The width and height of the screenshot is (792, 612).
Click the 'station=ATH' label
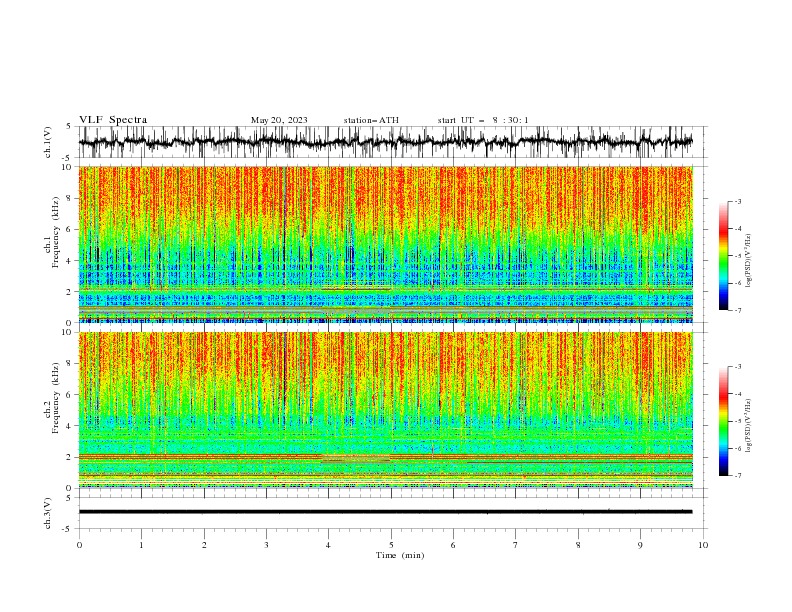371,120
